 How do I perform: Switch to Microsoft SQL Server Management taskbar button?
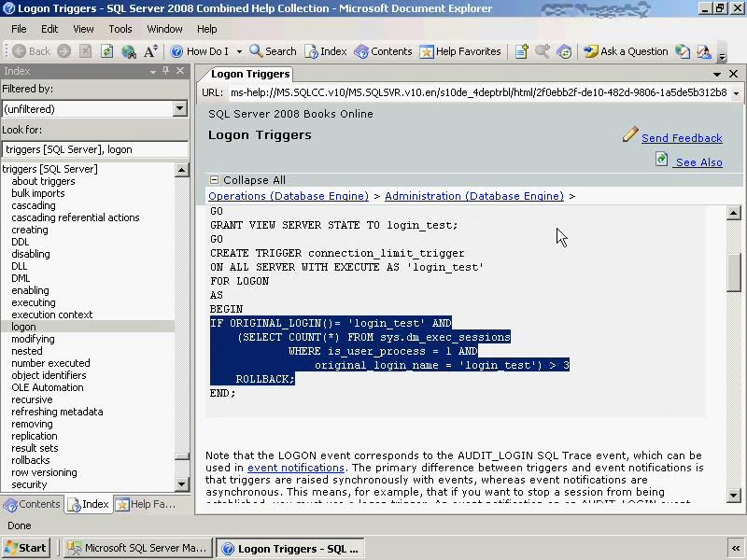(x=137, y=548)
